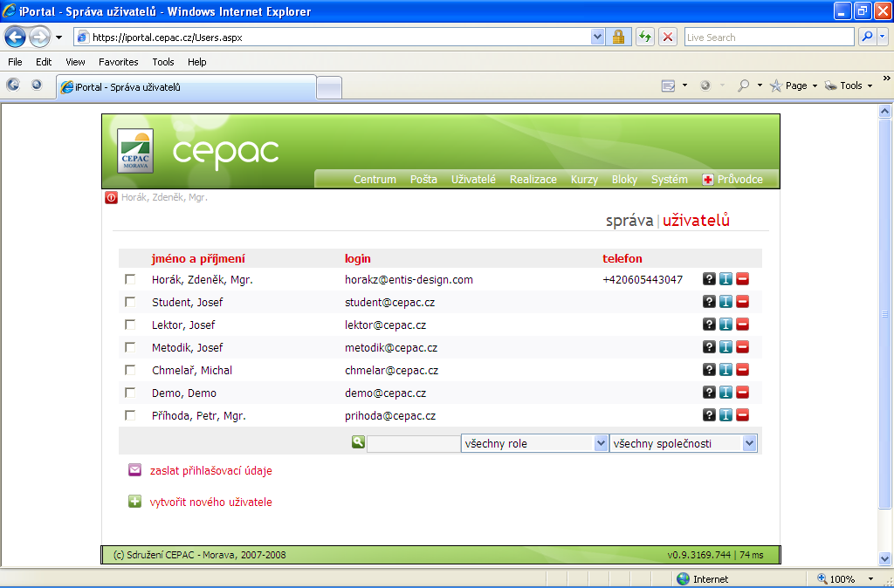The image size is (894, 588).
Task: Open the Favorites menu in menu bar
Action: tap(119, 62)
